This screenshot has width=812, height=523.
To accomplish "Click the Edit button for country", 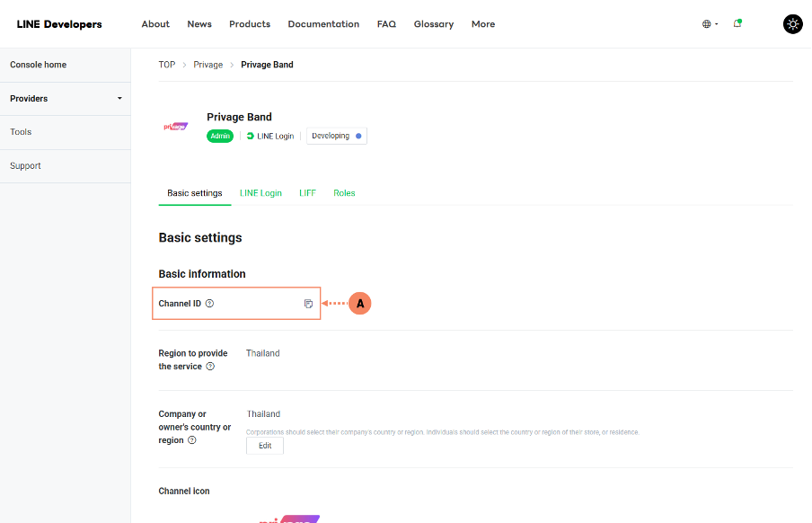I will tap(265, 446).
